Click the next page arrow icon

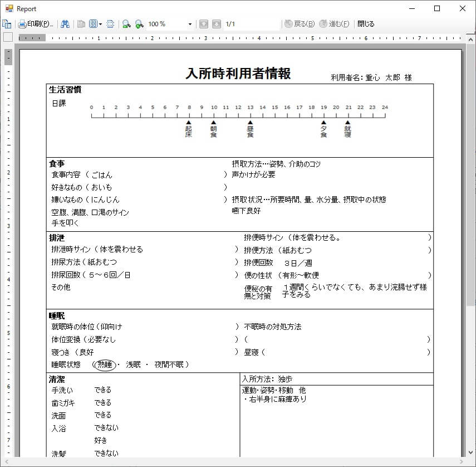pyautogui.click(x=217, y=23)
